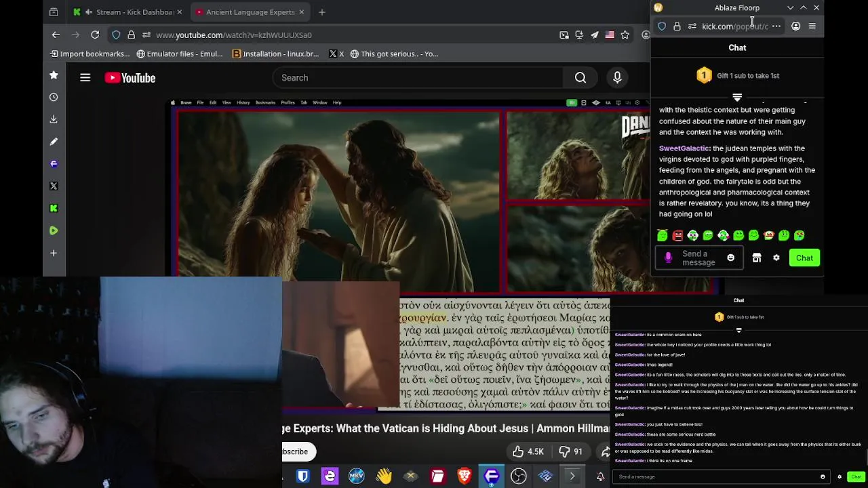Open the Installation - linux.br bookmark
Image resolution: width=868 pixels, height=488 pixels.
275,54
